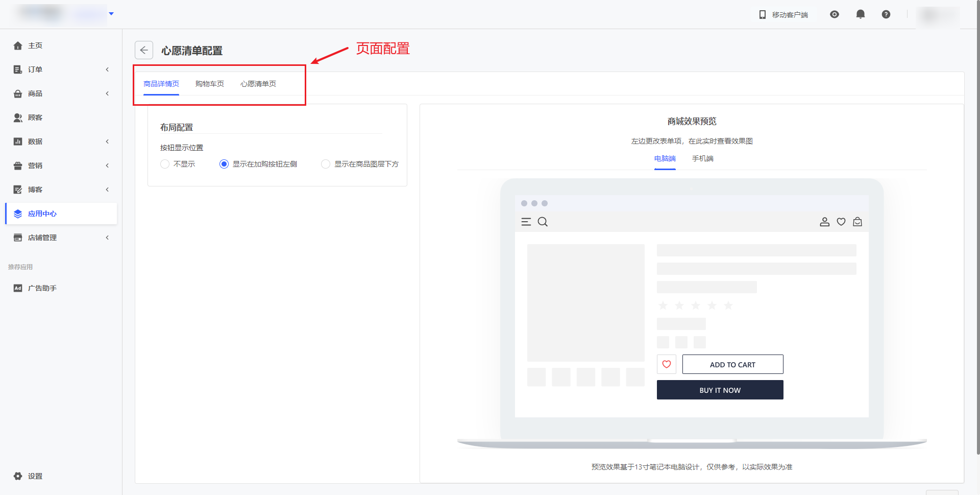
Task: Open 设置 at the sidebar bottom
Action: (x=35, y=476)
